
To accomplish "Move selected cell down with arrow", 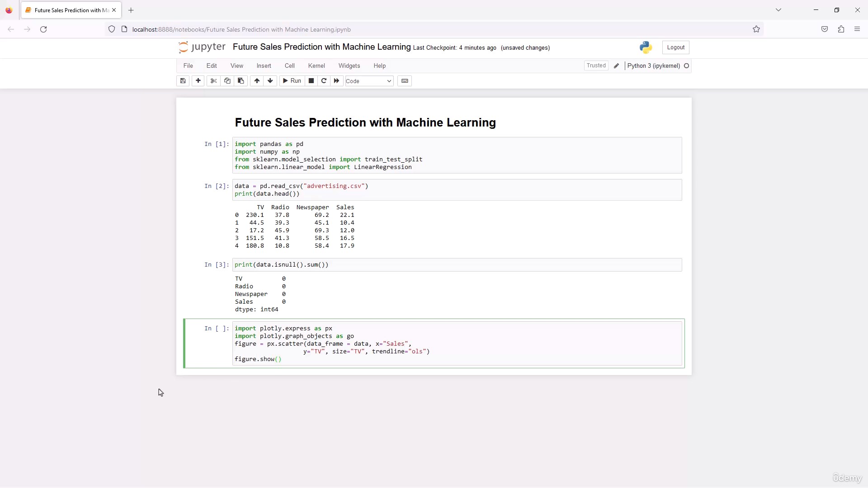I will tap(270, 81).
